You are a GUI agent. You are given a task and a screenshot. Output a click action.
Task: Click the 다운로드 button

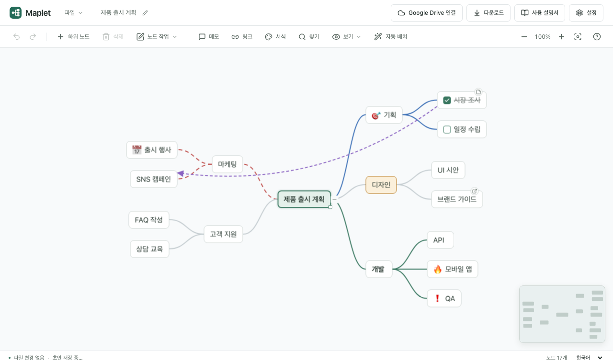(x=488, y=13)
